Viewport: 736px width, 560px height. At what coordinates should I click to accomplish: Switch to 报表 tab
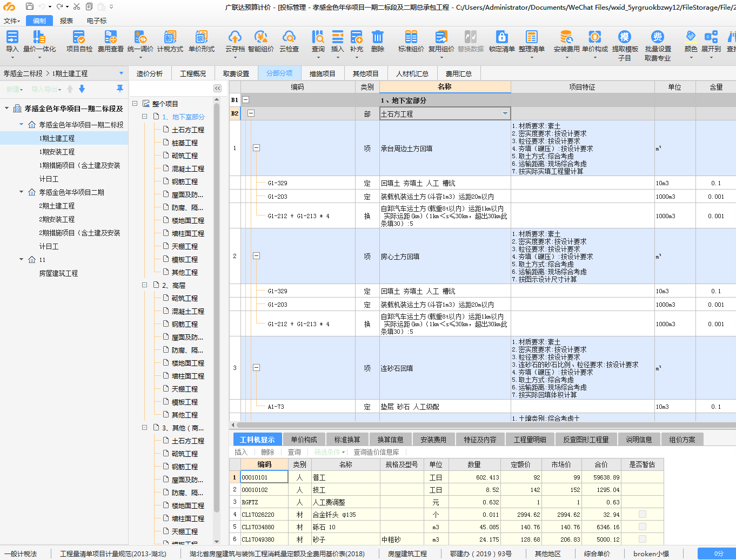point(66,21)
